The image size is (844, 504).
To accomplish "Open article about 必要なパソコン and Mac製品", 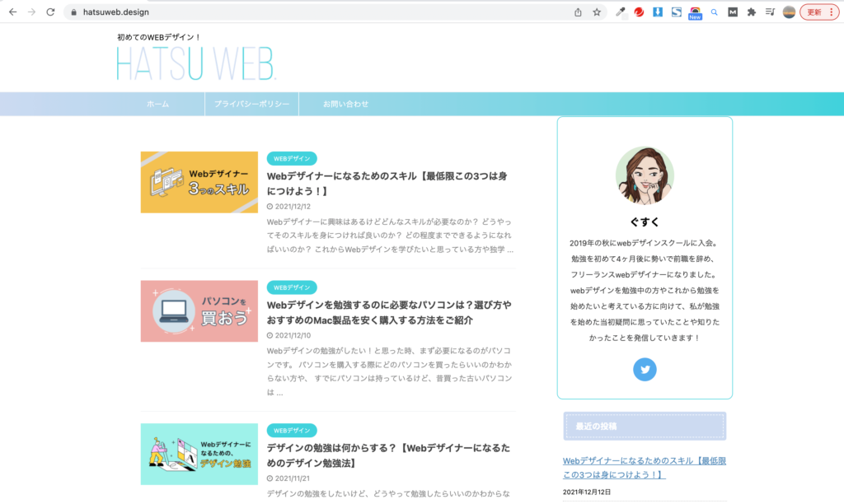I will pyautogui.click(x=389, y=312).
